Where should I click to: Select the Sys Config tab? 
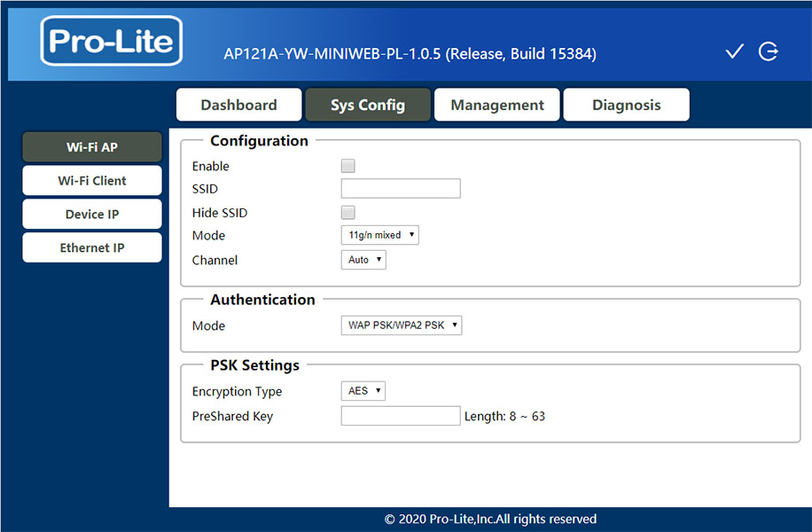point(368,105)
